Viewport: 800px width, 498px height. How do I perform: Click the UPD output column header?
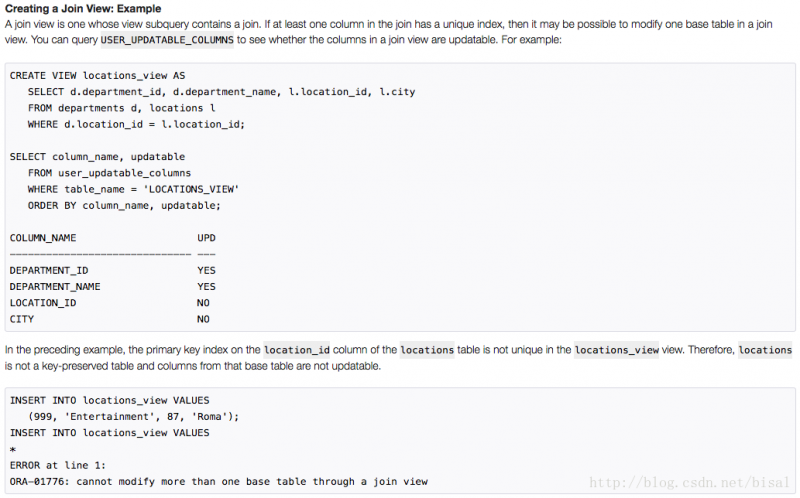tap(206, 238)
